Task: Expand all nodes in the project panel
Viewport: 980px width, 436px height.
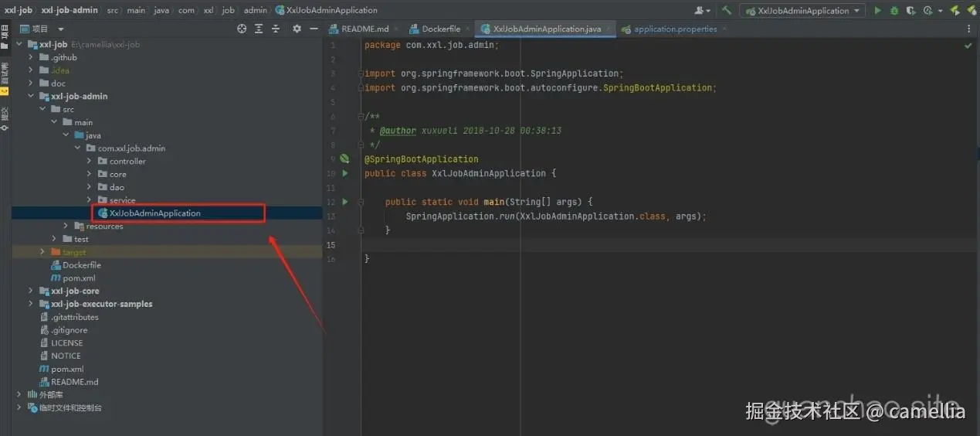Action: (259, 29)
